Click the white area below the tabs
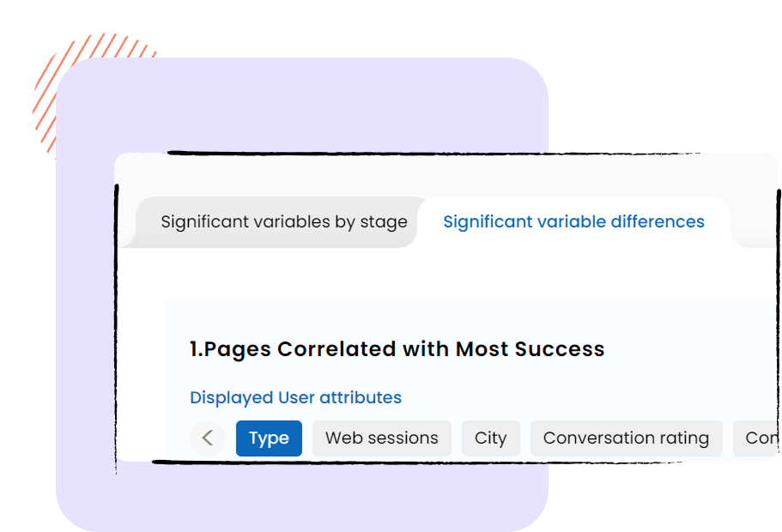Viewport: 782px width, 532px height. tap(389, 273)
